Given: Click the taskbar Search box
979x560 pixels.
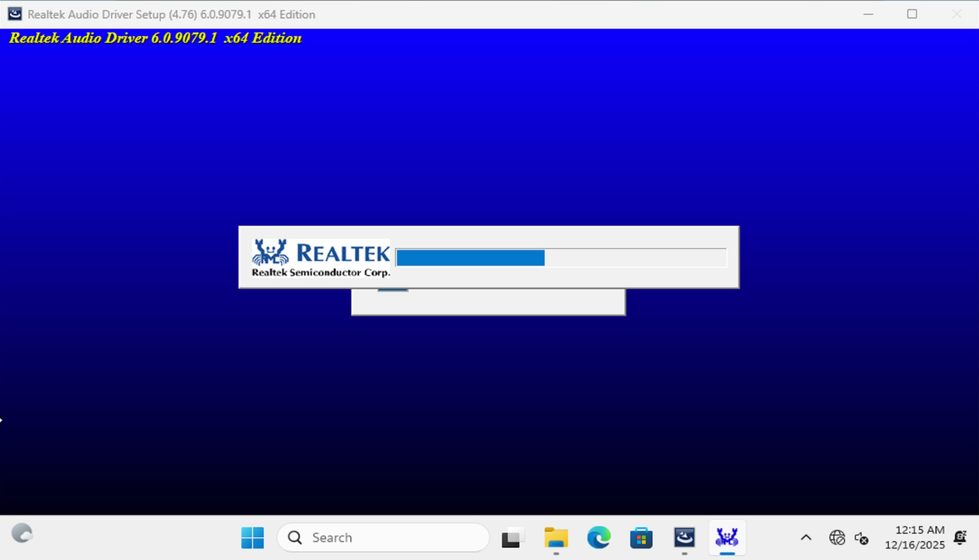Looking at the screenshot, I should click(383, 538).
